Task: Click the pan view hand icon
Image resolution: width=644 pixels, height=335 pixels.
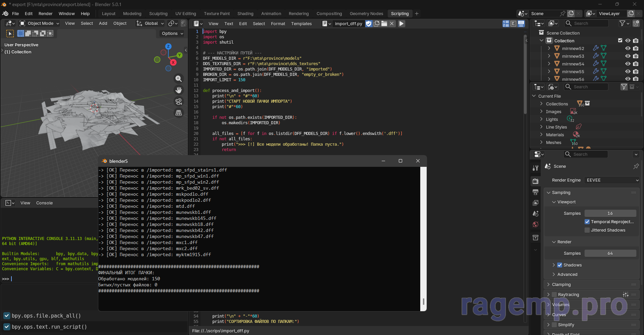Action: point(179,90)
